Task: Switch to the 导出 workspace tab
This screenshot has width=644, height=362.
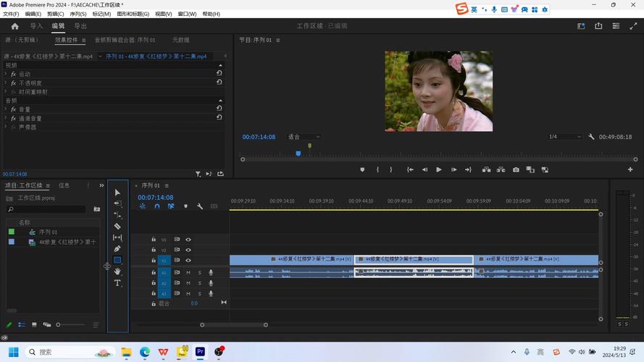Action: point(80,26)
